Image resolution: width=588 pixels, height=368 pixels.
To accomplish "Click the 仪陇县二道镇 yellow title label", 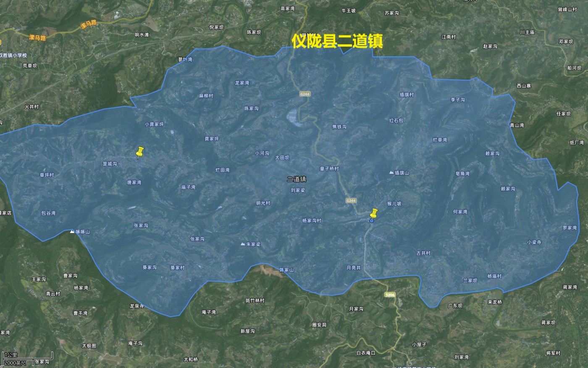I will [337, 41].
